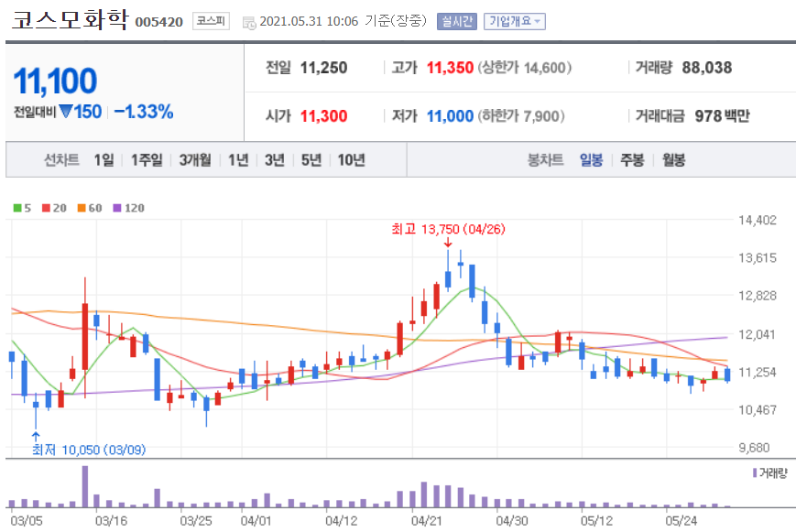
Task: Click the 거래대금 value 978 백만
Action: point(722,116)
